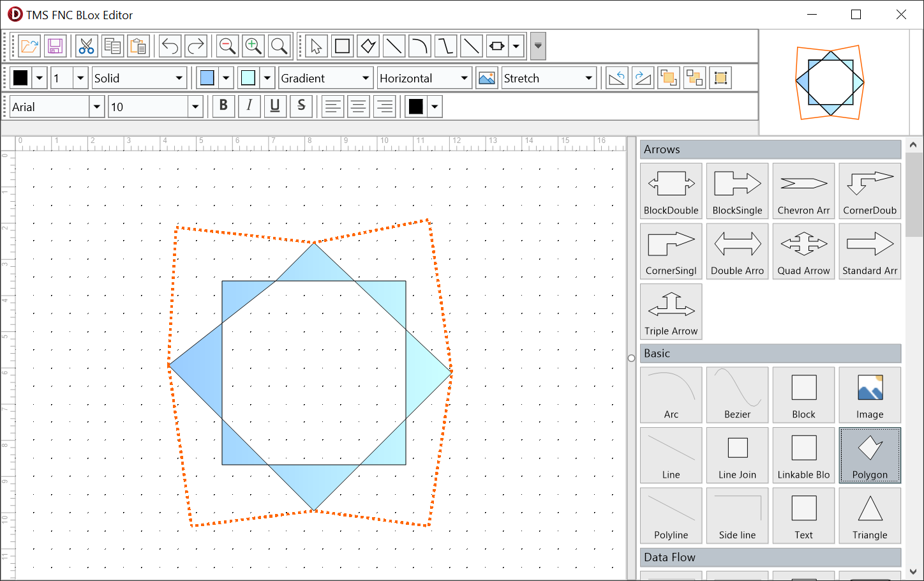
Task: Expand the toolbar overflow options button
Action: click(538, 46)
